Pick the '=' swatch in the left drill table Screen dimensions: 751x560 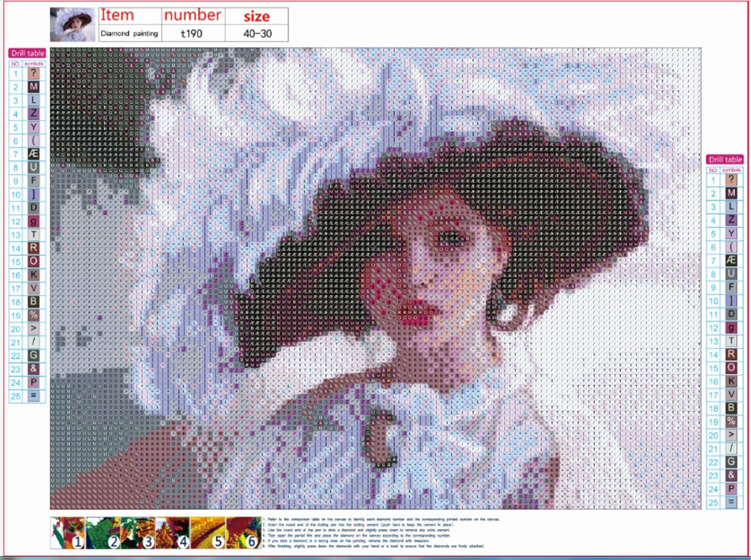point(34,396)
